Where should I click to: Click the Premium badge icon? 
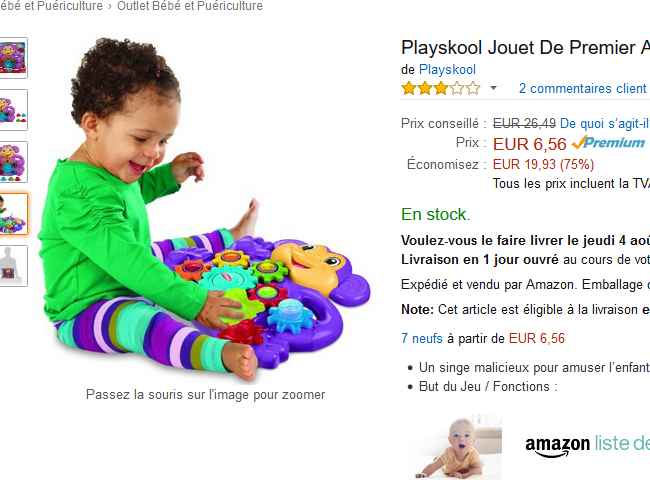608,143
